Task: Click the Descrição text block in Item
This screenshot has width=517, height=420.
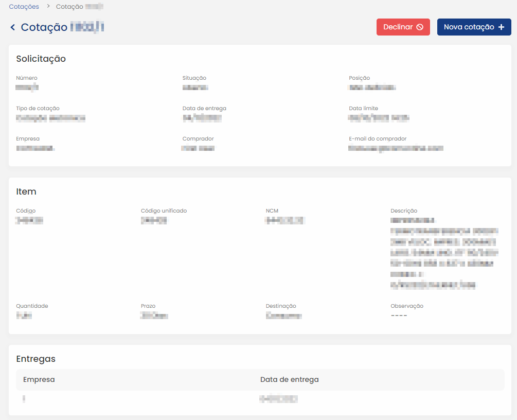Action: coord(443,252)
